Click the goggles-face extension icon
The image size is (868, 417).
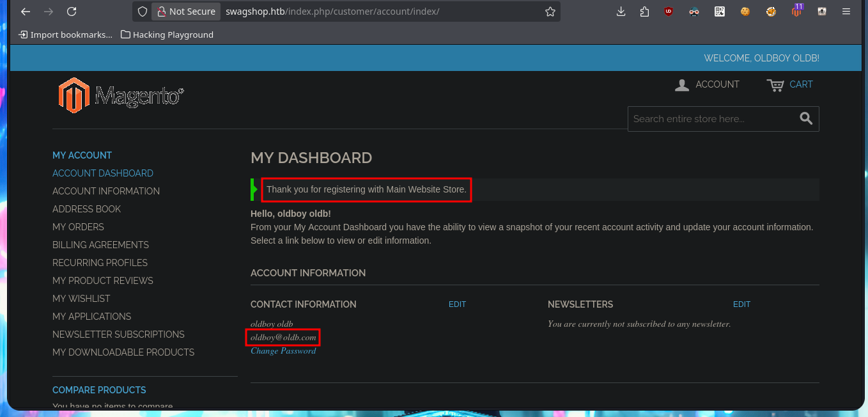694,12
